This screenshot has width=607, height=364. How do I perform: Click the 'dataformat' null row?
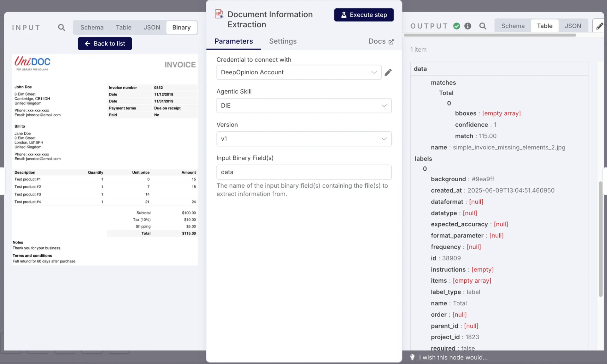coord(457,202)
